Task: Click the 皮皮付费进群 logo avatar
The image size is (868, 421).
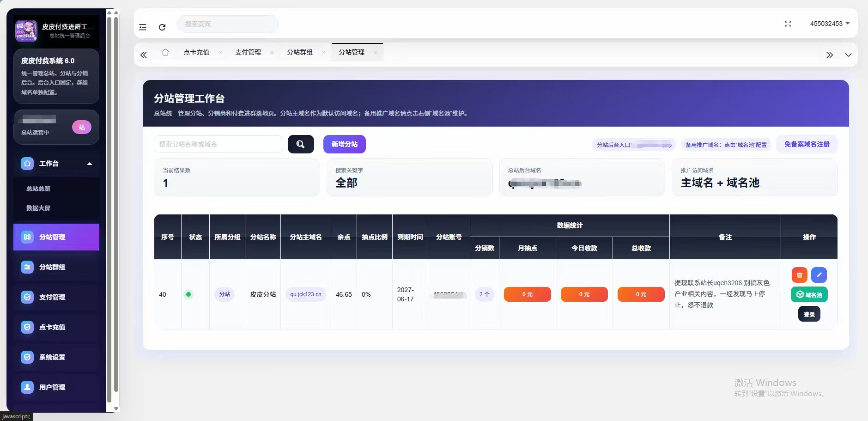Action: [x=26, y=31]
